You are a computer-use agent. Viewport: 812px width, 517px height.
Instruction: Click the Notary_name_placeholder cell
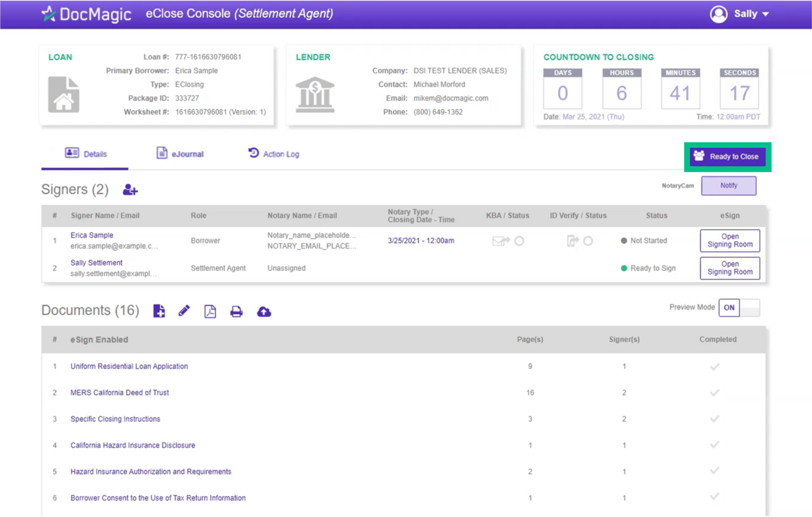312,235
